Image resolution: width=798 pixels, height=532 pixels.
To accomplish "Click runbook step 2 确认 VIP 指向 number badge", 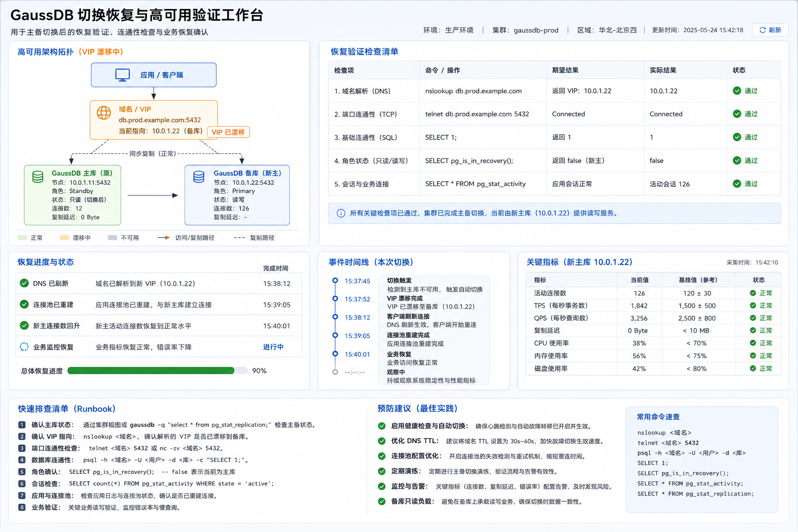I will tap(22, 436).
